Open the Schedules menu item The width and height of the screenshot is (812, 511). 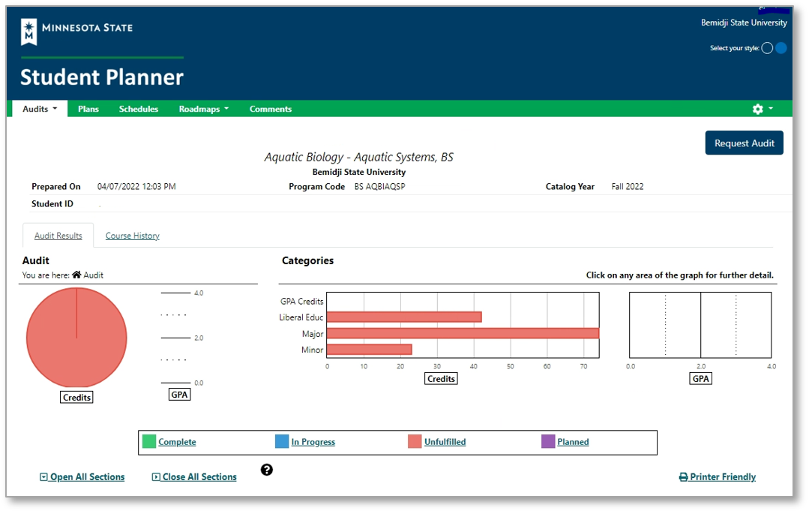point(139,110)
